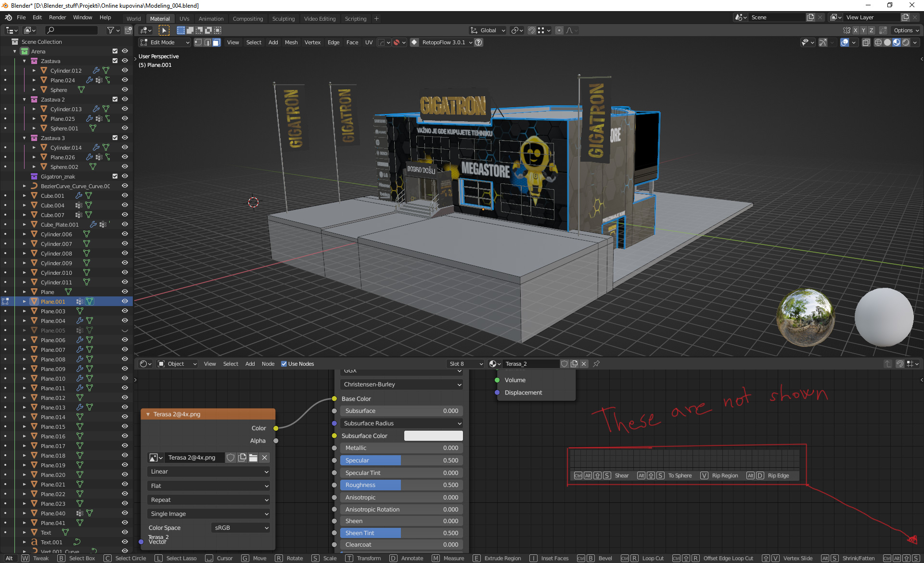Hide Plane.001 in viewport
This screenshot has width=924, height=563.
[125, 301]
